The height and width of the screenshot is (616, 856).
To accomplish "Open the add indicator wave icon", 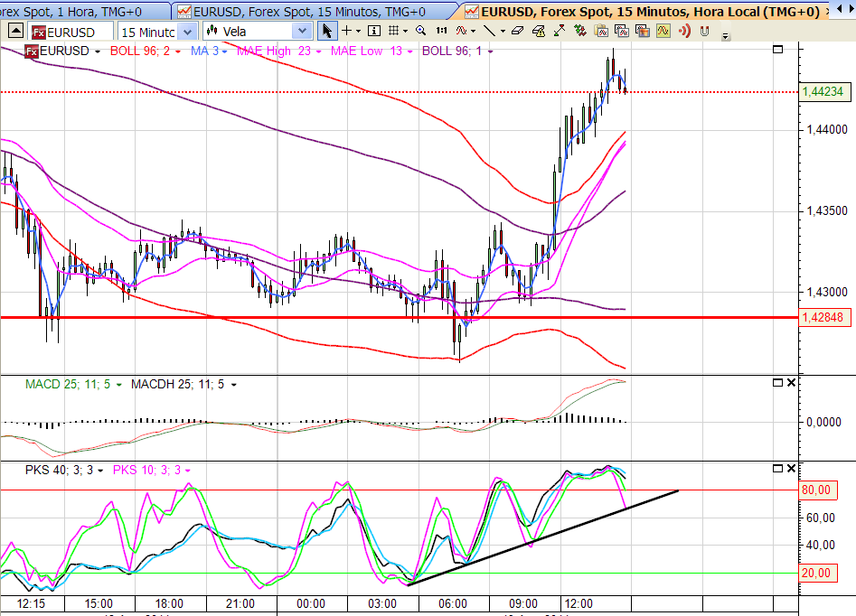I will click(x=461, y=31).
